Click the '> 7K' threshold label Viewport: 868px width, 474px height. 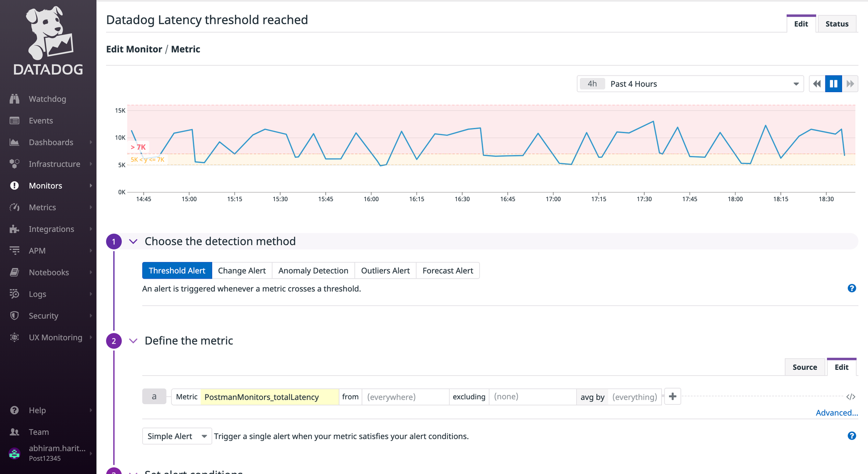coord(138,147)
